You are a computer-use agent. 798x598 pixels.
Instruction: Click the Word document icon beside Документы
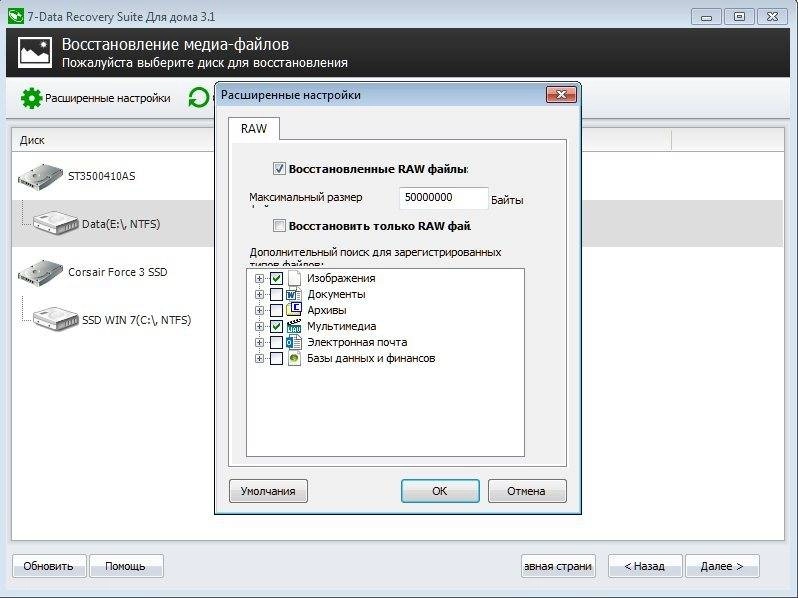point(293,294)
